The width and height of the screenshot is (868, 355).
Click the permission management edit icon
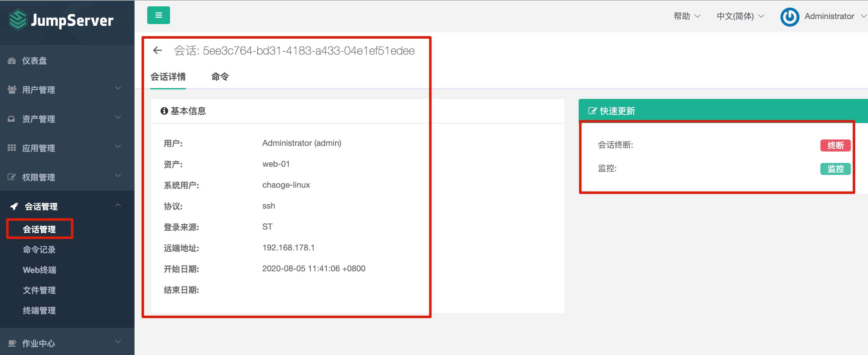click(x=11, y=177)
